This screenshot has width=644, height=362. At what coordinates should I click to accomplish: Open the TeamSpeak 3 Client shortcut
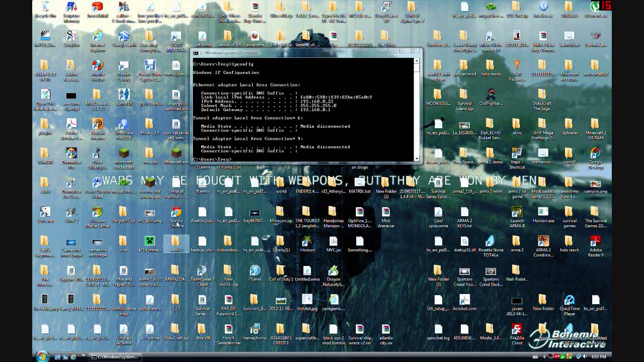click(202, 276)
